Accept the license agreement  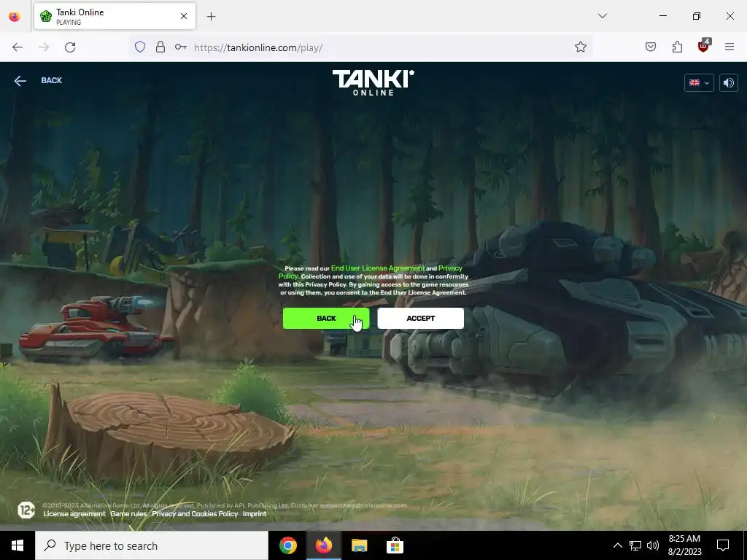click(x=420, y=318)
